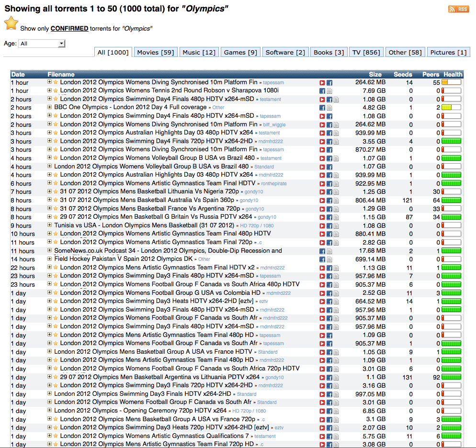Select the TV [856] tab
The image size is (476, 448).
pyautogui.click(x=366, y=53)
